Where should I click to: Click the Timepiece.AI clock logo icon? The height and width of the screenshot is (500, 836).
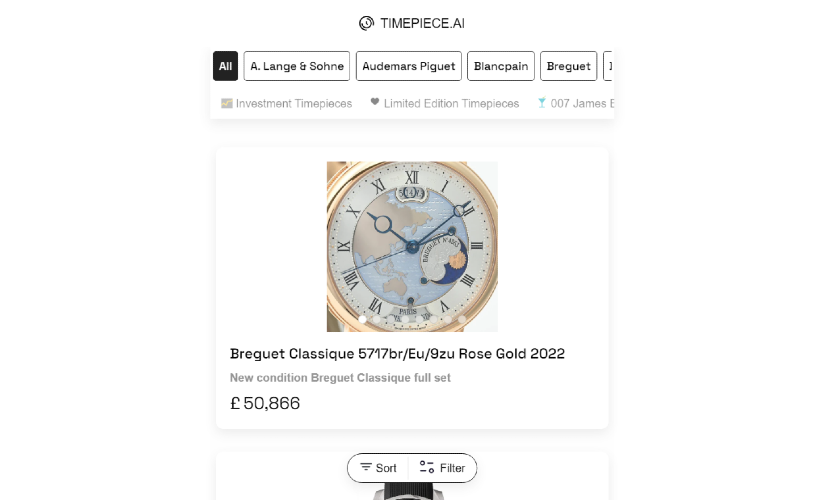click(x=366, y=23)
